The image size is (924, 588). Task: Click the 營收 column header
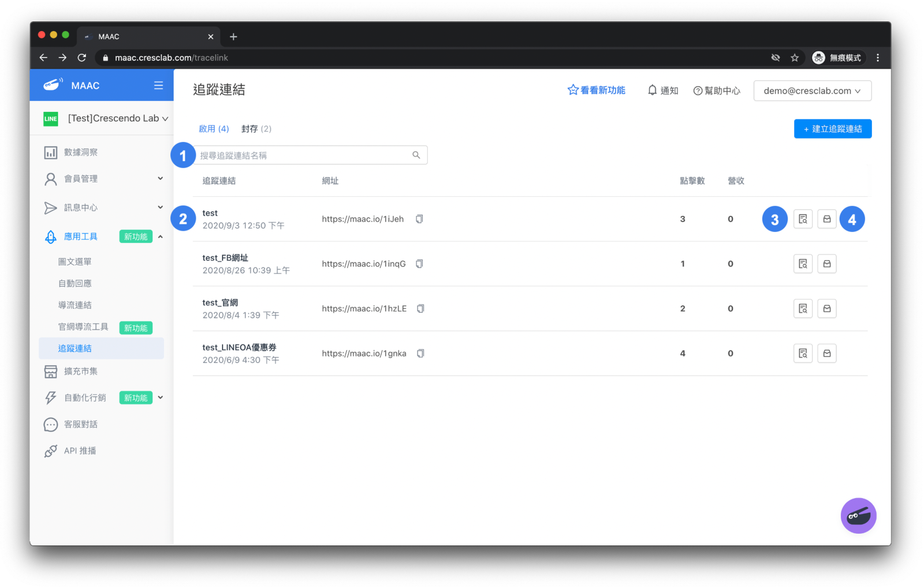click(736, 181)
